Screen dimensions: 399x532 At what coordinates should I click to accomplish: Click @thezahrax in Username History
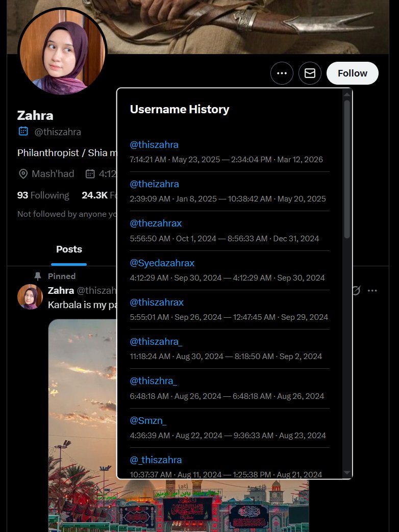[156, 223]
